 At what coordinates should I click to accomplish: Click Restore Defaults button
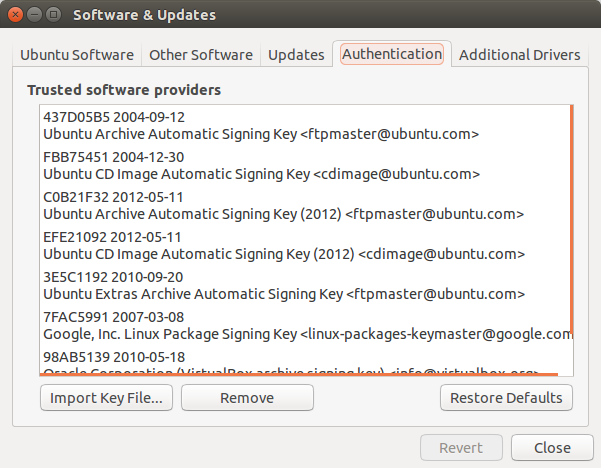tap(506, 398)
